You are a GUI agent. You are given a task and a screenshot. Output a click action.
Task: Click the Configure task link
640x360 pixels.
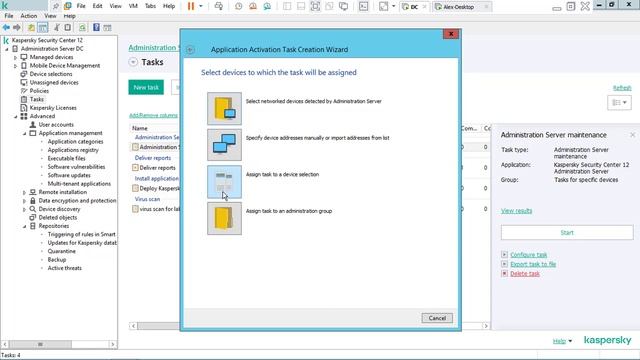point(529,254)
